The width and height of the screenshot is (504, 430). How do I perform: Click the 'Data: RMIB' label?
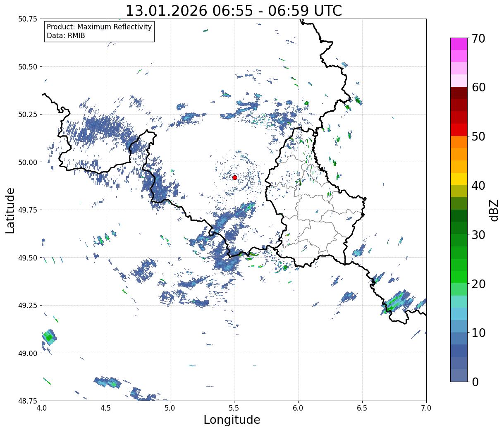pyautogui.click(x=66, y=36)
